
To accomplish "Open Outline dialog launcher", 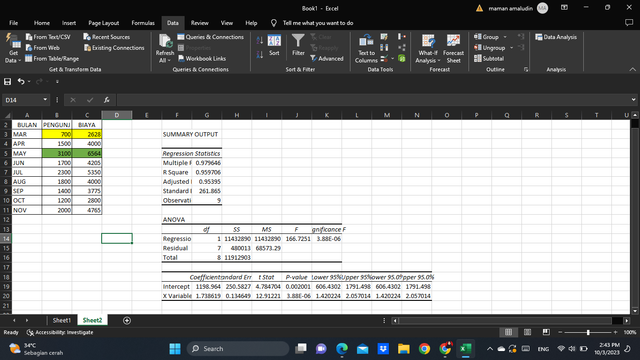I will [526, 70].
